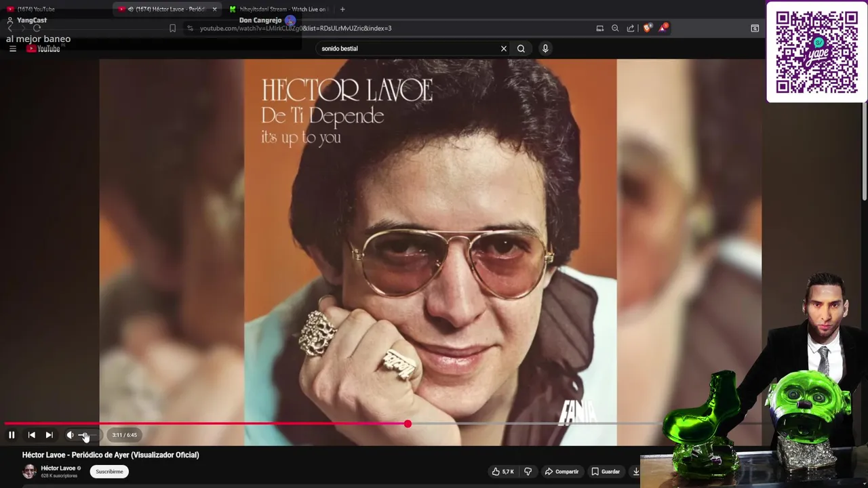Save the video with Guardar button

(605, 472)
